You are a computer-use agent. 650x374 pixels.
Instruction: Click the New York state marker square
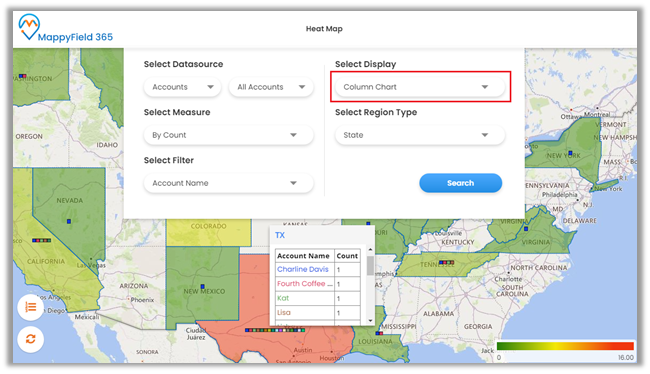point(571,153)
